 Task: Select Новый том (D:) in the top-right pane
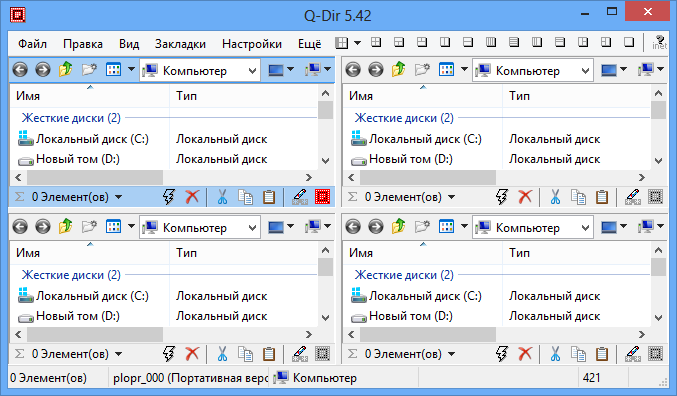tap(411, 159)
